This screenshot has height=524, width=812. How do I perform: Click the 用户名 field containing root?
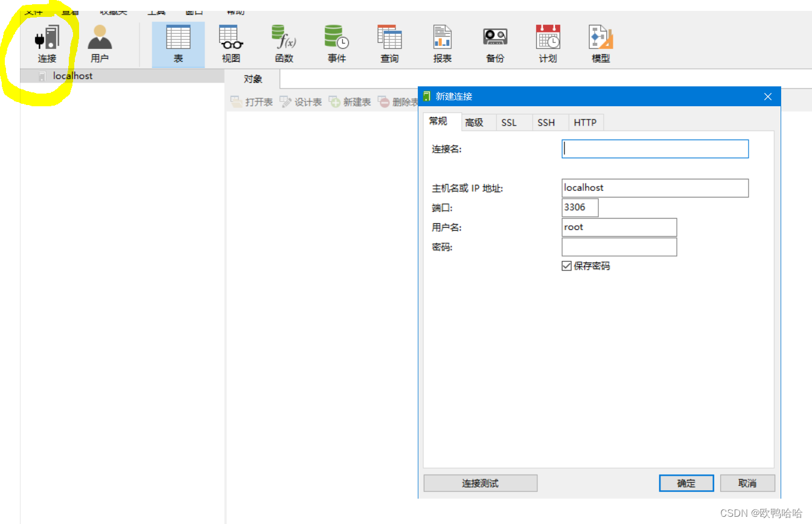coord(619,227)
